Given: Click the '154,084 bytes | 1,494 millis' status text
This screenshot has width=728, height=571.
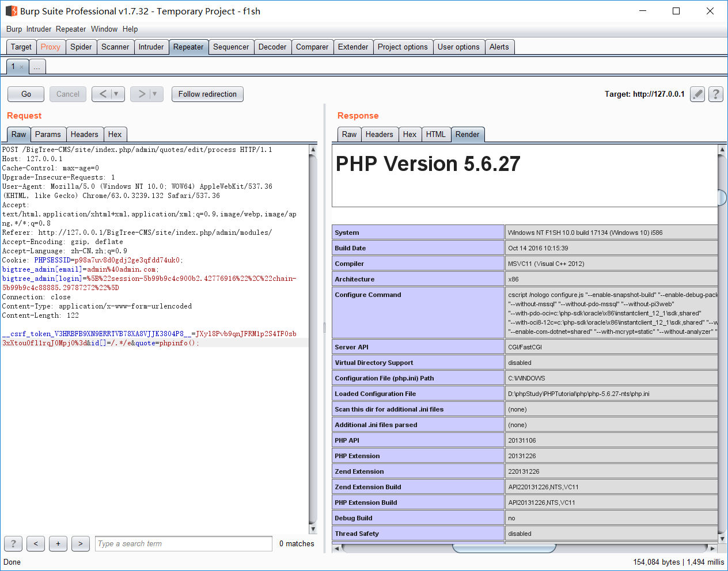Looking at the screenshot, I should [679, 562].
